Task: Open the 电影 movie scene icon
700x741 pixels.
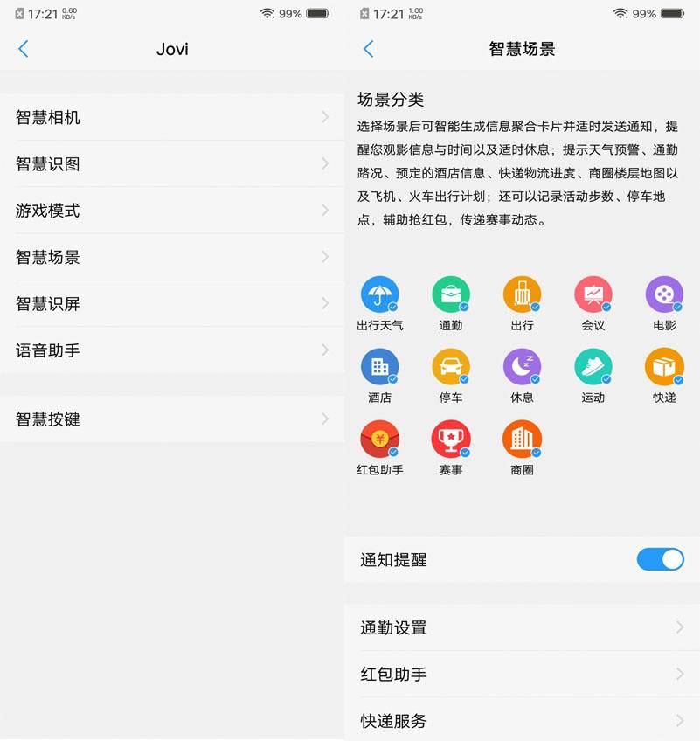Action: coord(664,295)
